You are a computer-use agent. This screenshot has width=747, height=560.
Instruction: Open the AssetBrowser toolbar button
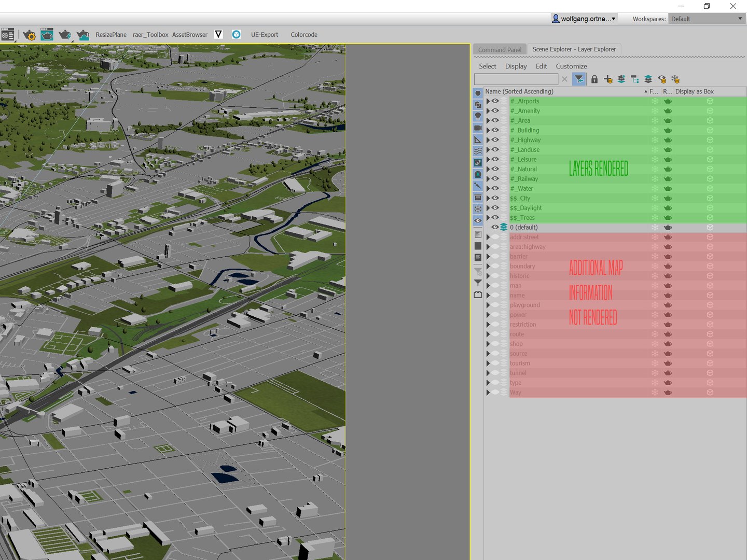coord(190,35)
